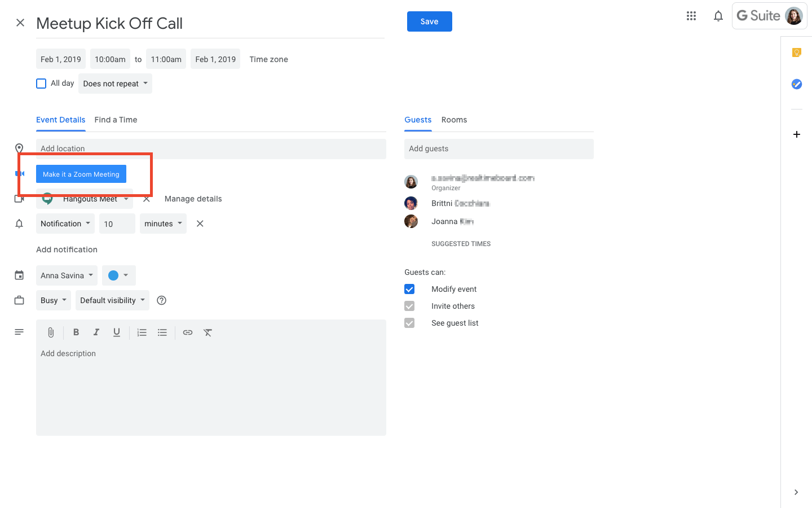Remove the 10 minutes notification

point(200,224)
